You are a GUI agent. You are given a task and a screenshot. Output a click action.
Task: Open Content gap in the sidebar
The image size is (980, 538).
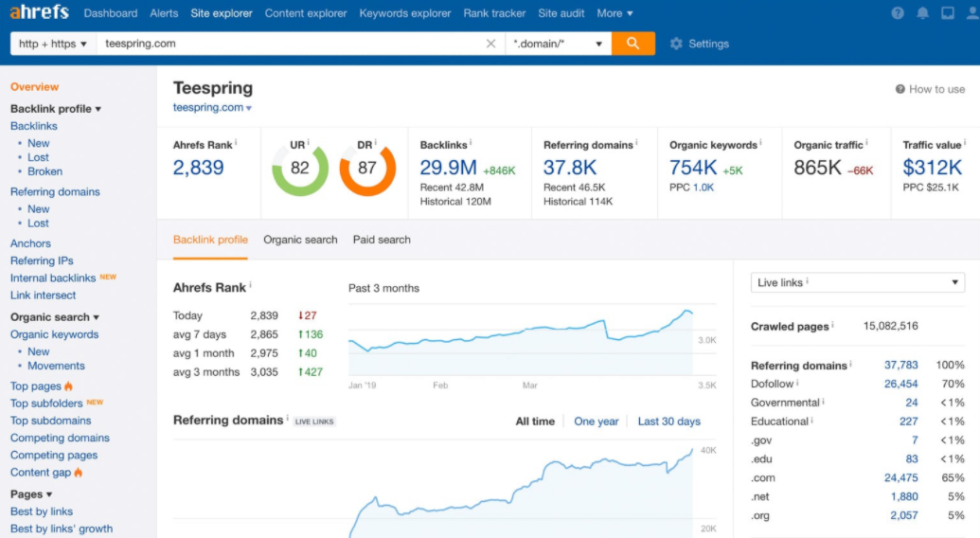41,473
